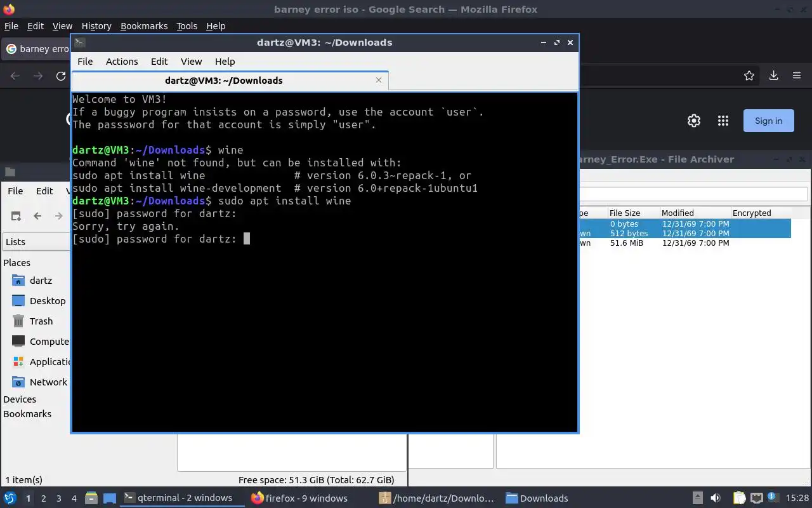Open the terminal's File menu

click(85, 62)
